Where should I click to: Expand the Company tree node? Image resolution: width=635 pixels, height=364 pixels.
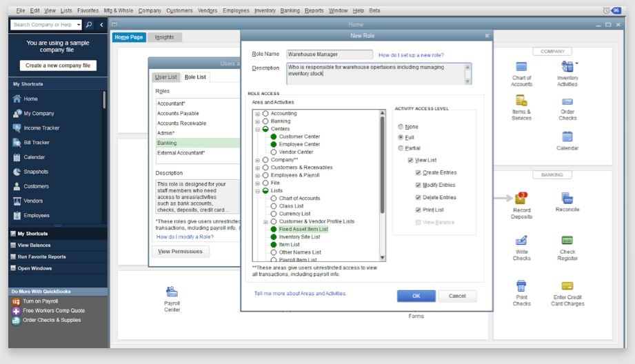[x=258, y=160]
